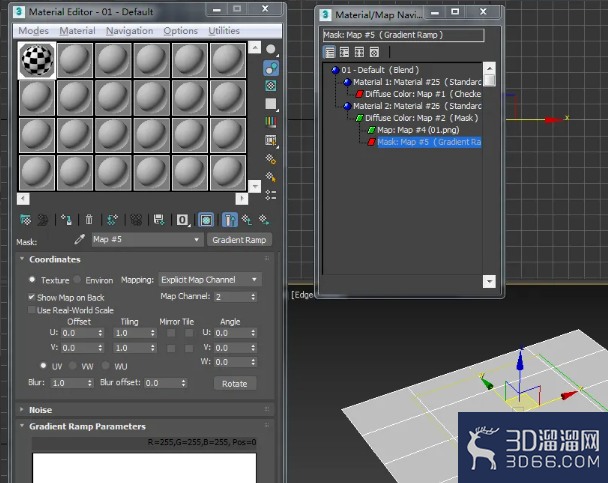Toggle the U Mirror checkbox
The height and width of the screenshot is (483, 608).
click(171, 333)
